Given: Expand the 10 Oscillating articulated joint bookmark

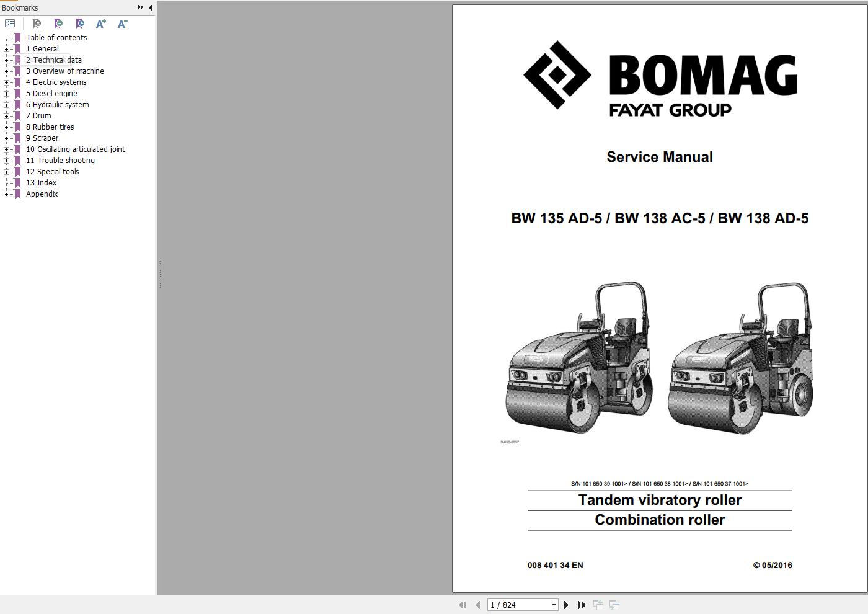Looking at the screenshot, I should tap(7, 149).
